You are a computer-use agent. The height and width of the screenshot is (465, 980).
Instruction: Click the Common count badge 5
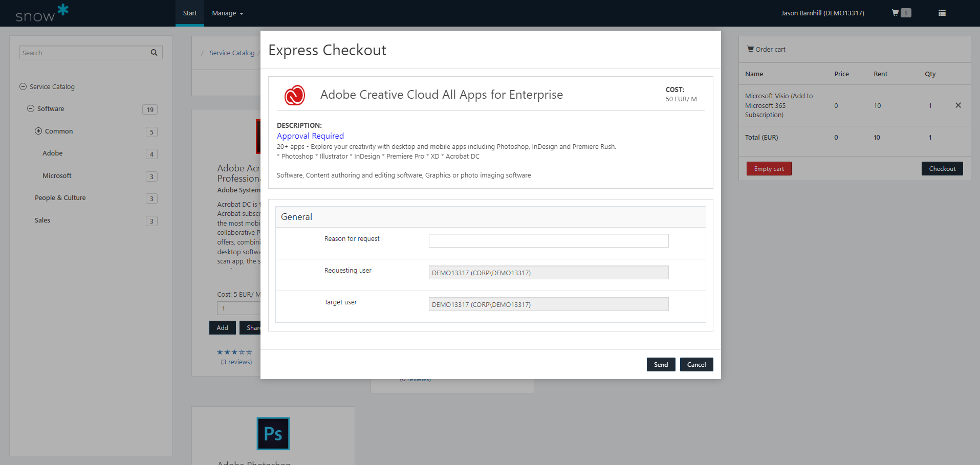151,132
